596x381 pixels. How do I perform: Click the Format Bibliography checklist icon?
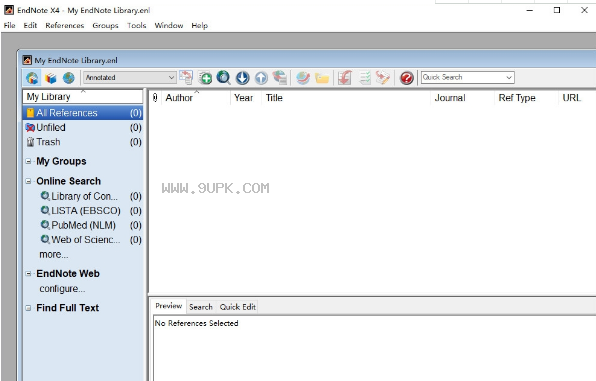365,78
